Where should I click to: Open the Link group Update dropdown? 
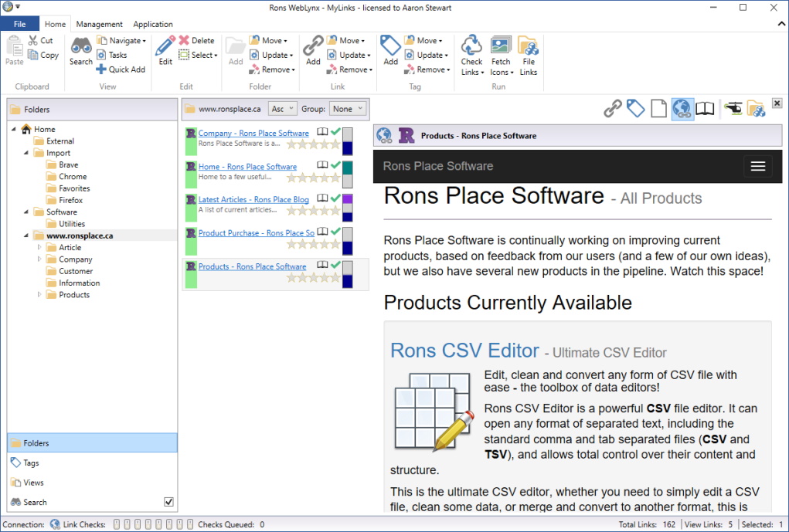click(x=349, y=55)
